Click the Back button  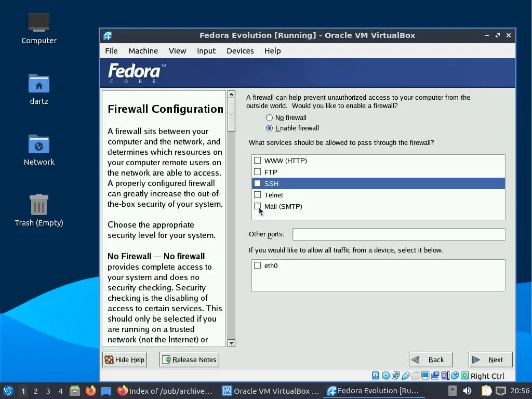tap(431, 360)
